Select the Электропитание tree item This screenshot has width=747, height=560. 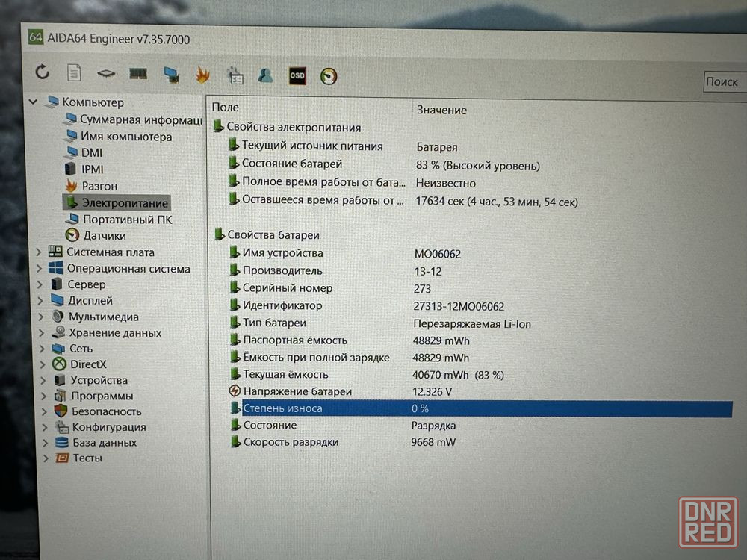(x=117, y=202)
